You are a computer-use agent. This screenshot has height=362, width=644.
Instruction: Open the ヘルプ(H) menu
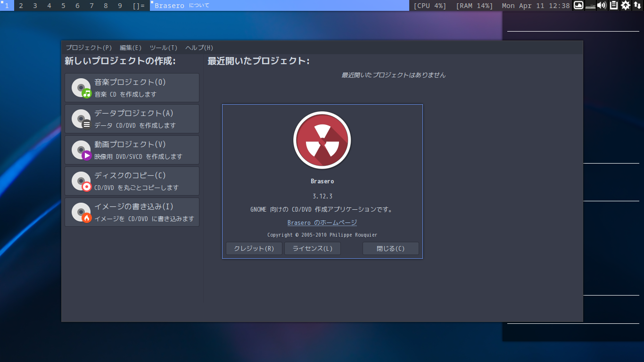[x=199, y=48]
